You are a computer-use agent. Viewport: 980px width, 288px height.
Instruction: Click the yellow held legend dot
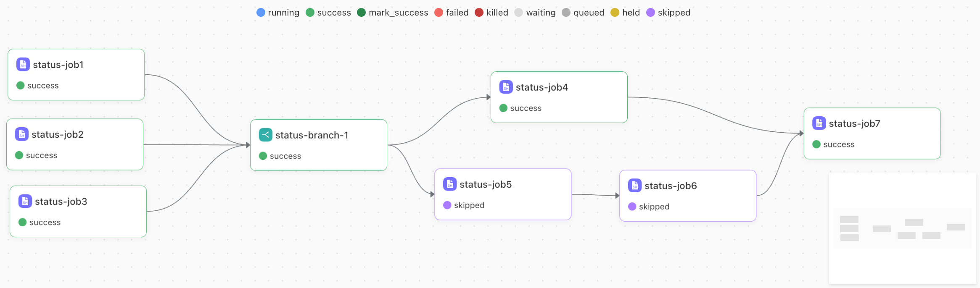(615, 13)
